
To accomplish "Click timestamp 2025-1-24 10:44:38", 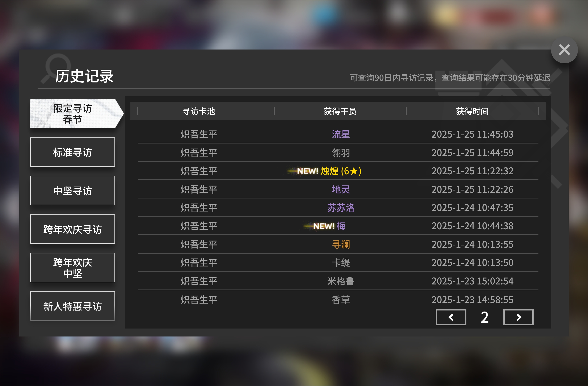I will tap(472, 226).
